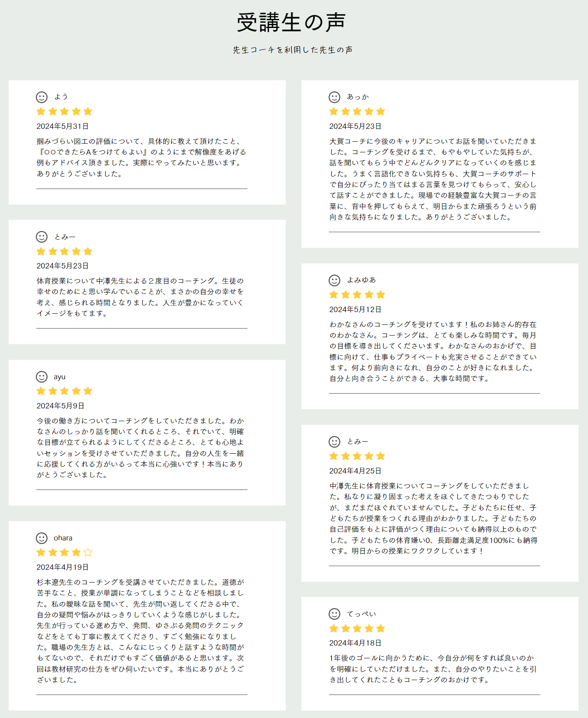This screenshot has height=718, width=588.
Task: Click the 受講生の声 heading
Action: (x=291, y=23)
